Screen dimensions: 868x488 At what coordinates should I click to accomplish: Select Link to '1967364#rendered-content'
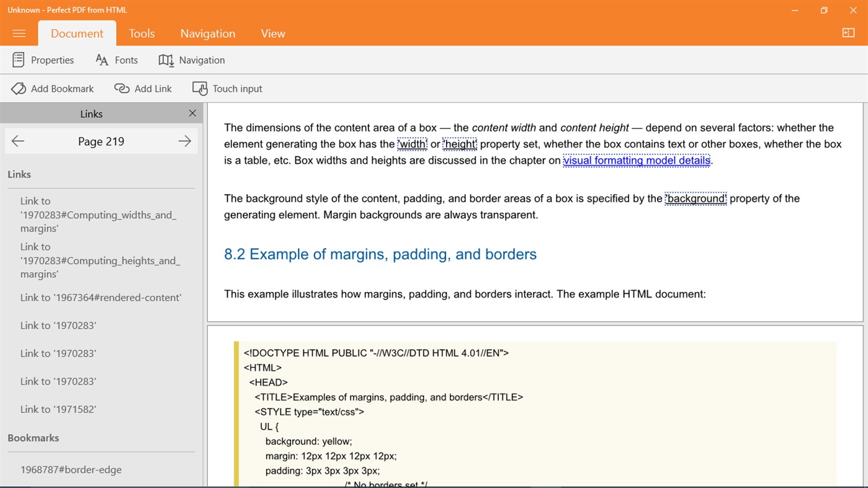tap(101, 297)
